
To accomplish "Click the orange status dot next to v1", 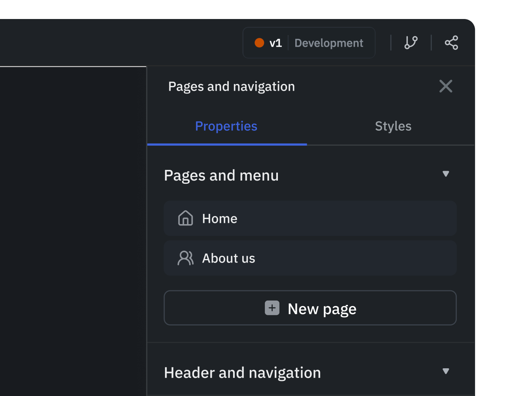I will [x=259, y=43].
